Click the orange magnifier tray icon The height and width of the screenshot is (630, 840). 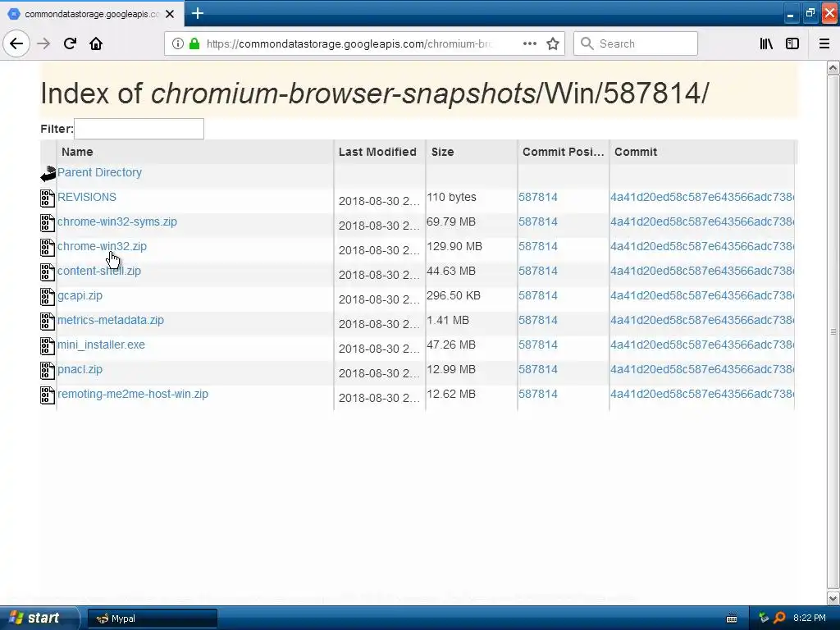779,618
